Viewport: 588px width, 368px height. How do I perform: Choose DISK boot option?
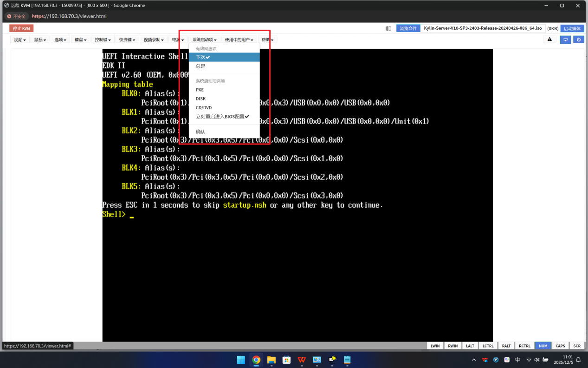click(224, 99)
